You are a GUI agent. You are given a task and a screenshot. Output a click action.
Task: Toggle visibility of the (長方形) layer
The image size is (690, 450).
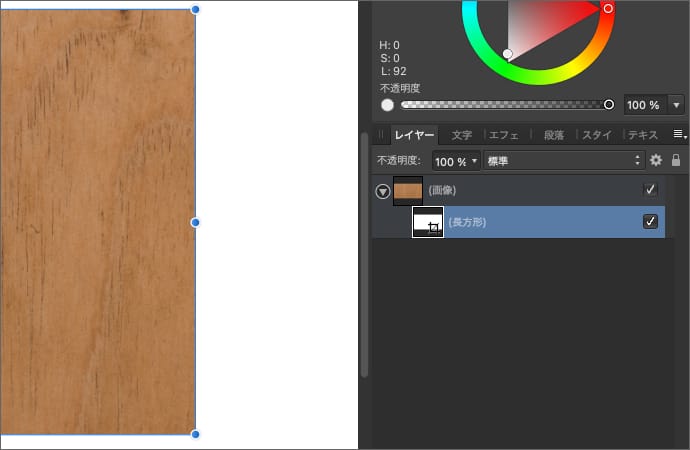(x=650, y=222)
